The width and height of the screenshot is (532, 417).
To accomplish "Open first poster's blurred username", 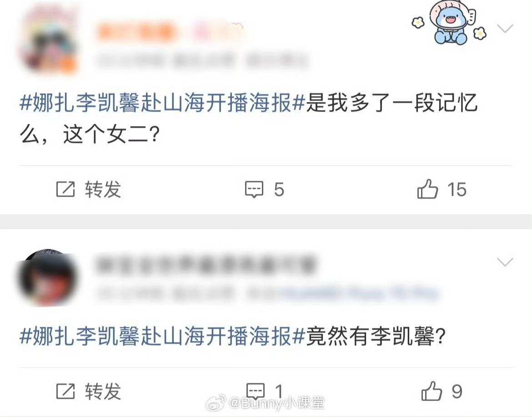I will (171, 32).
